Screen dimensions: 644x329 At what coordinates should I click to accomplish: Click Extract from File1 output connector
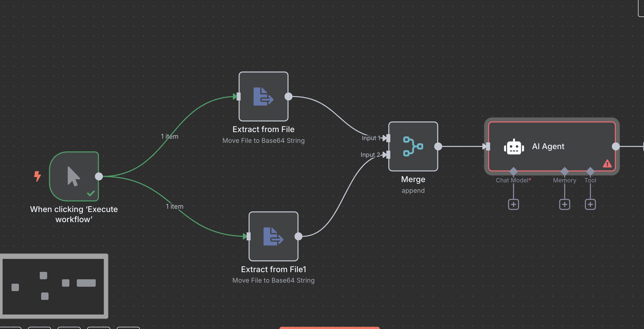298,236
